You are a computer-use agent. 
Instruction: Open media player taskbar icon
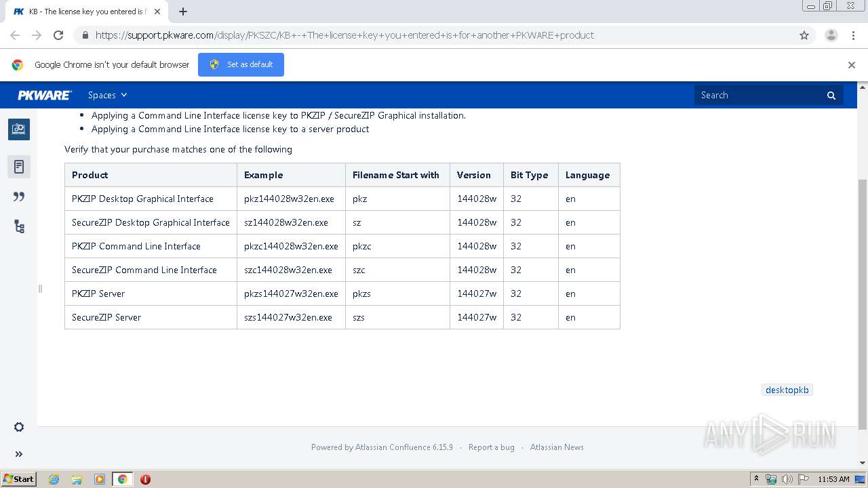(100, 479)
